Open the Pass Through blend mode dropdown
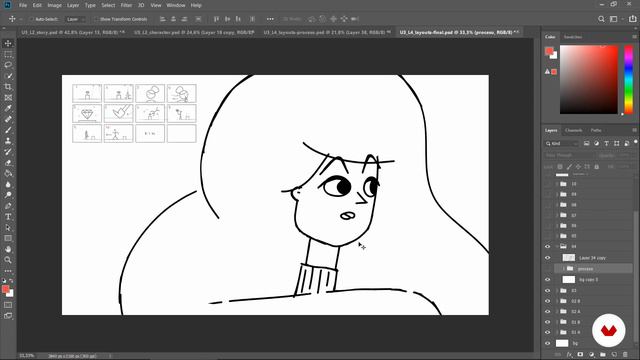 pos(570,155)
